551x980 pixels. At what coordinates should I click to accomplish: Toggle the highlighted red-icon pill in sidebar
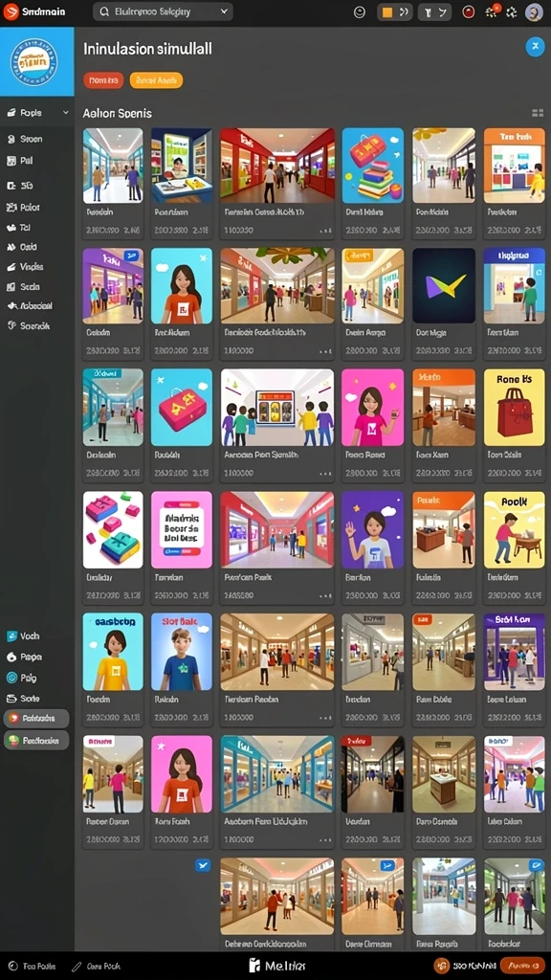(36, 719)
